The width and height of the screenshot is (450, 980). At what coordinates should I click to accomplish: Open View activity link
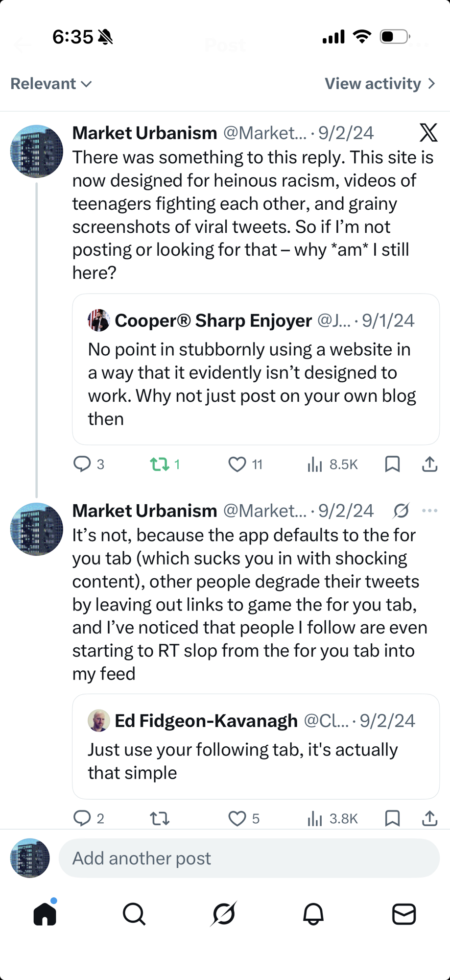tap(379, 84)
